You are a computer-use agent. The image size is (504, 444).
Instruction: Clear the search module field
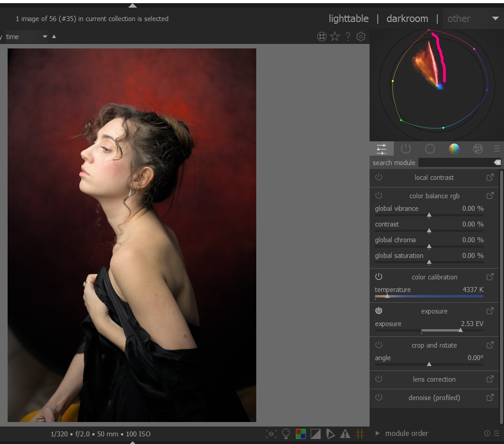pyautogui.click(x=497, y=162)
